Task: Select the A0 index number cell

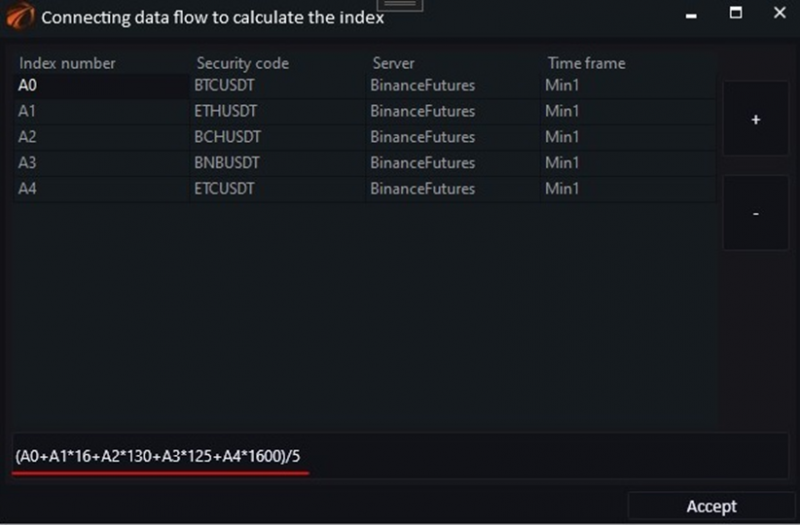Action: click(101, 85)
